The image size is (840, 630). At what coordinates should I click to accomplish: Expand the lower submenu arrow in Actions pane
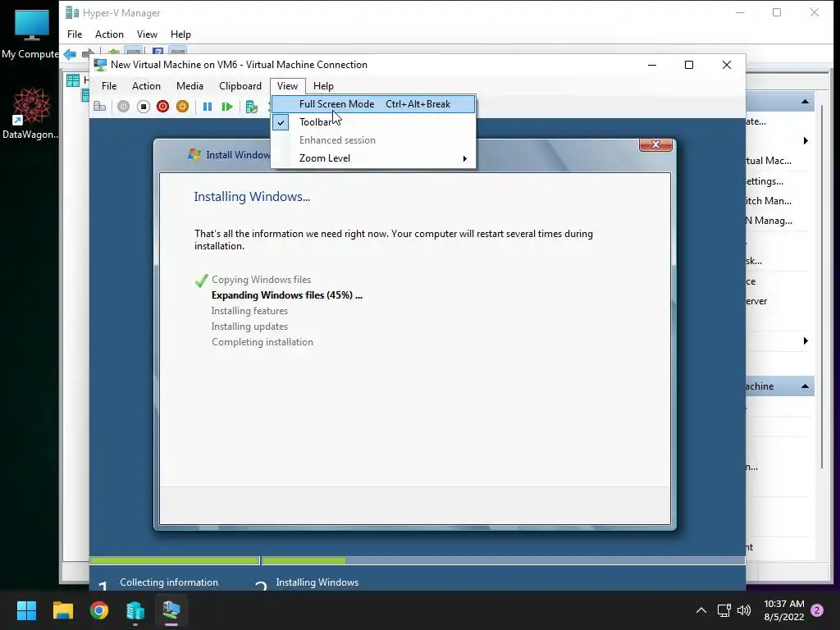click(x=806, y=341)
